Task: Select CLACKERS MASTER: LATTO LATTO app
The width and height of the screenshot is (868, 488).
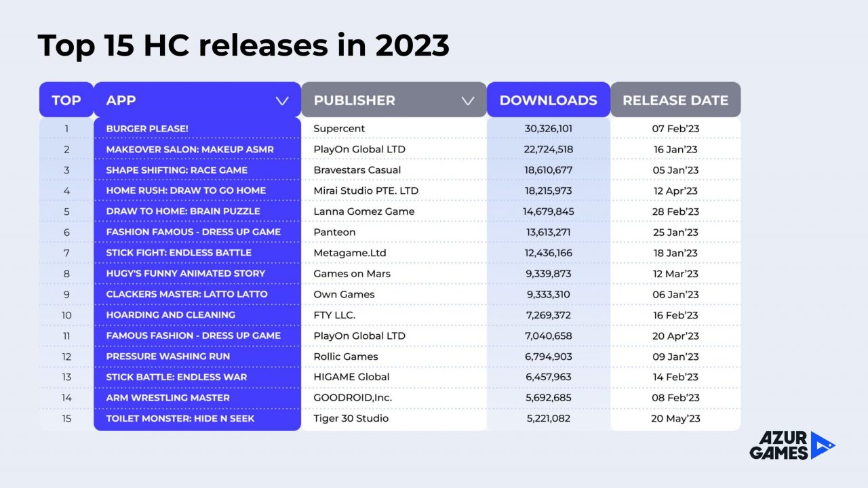Action: pyautogui.click(x=186, y=294)
